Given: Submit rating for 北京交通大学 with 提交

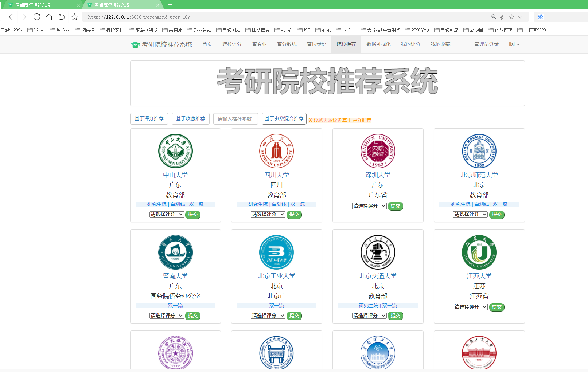Looking at the screenshot, I should pos(396,316).
